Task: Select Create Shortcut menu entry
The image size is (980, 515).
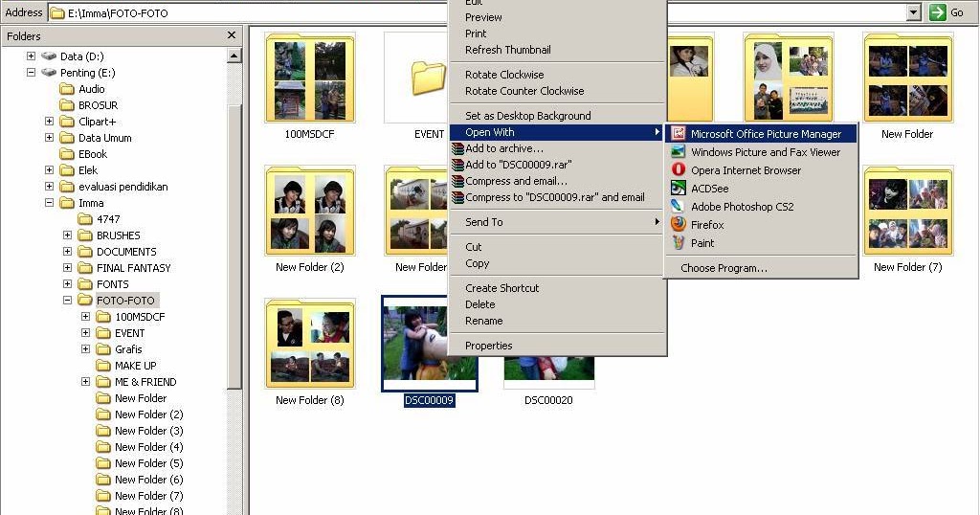Action: [556, 288]
